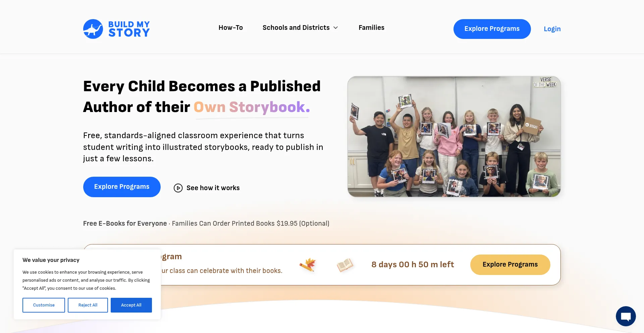The image size is (644, 333).
Task: Open cookie settings with Customise
Action: pyautogui.click(x=44, y=305)
